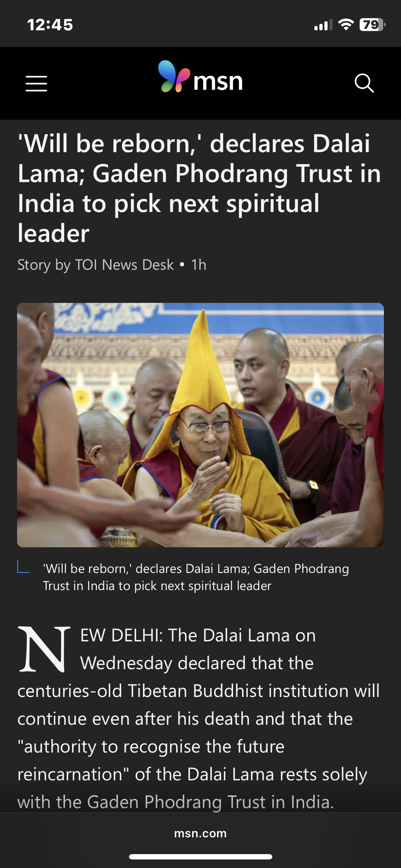
Task: Tap the '1h' timestamp beside the byline
Action: pyautogui.click(x=199, y=265)
